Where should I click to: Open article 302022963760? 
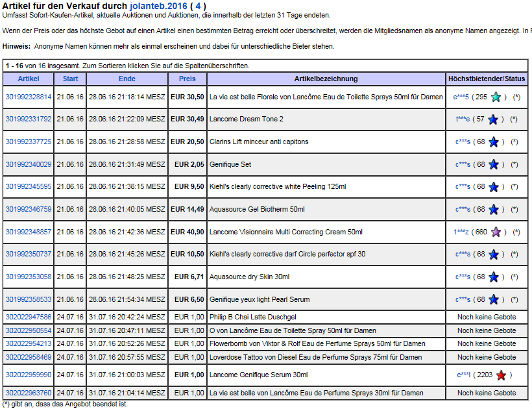[29, 393]
